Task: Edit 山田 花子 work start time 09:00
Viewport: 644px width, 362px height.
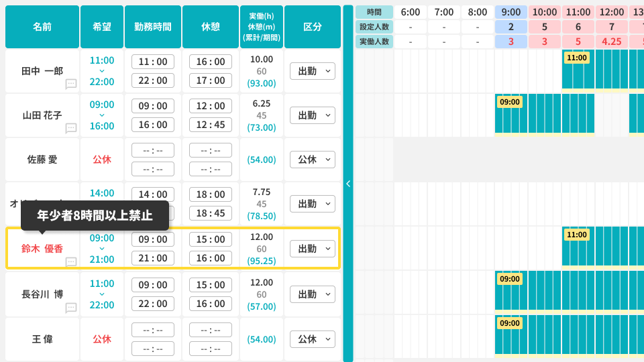Action: (153, 106)
